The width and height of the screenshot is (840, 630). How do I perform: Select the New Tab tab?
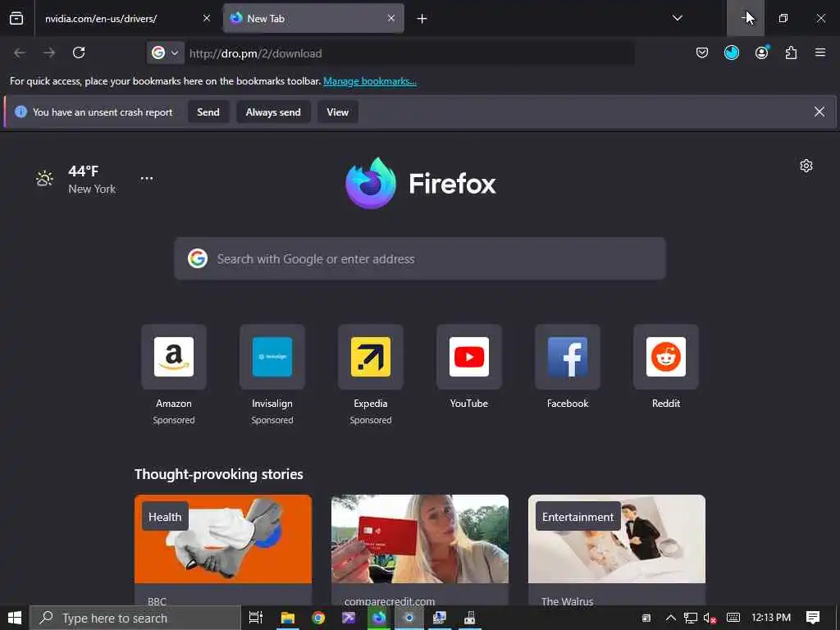[313, 18]
